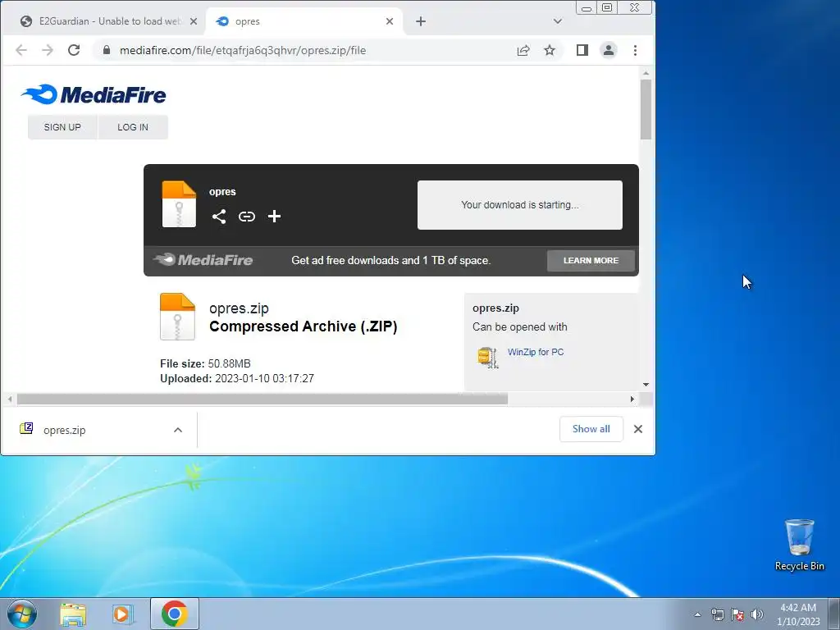840x630 pixels.
Task: Open Chrome side panel icon
Action: pos(582,50)
